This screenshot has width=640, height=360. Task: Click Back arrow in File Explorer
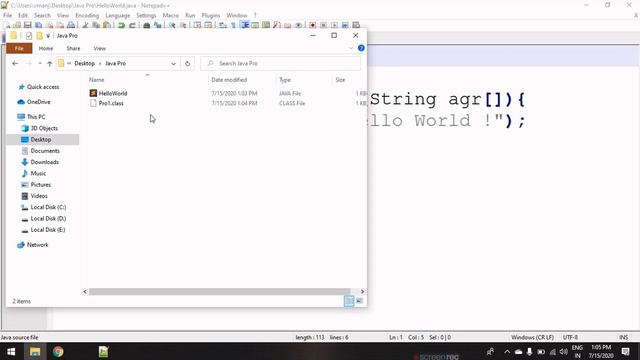15,64
